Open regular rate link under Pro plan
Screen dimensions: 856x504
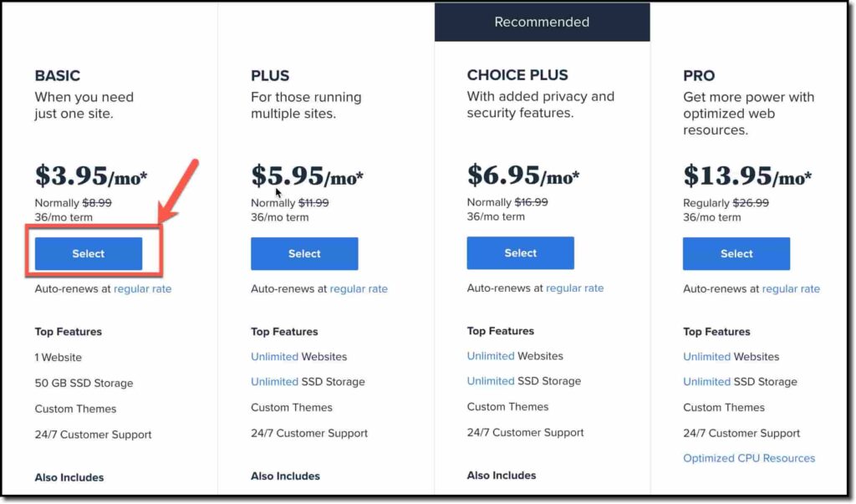[791, 289]
